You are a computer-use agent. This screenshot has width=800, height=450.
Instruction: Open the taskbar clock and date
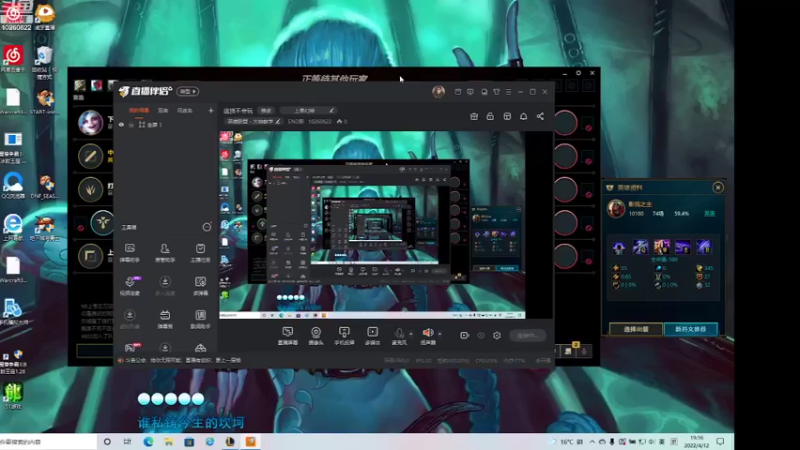tap(696, 442)
